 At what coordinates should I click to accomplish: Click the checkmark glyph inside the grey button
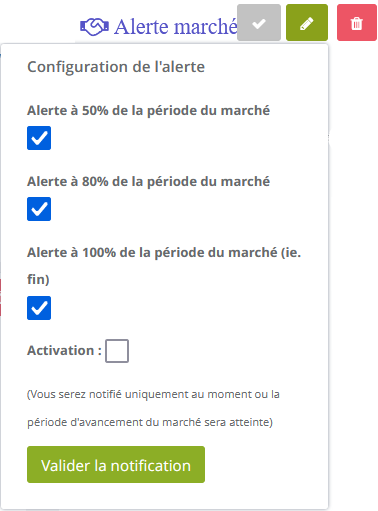259,24
